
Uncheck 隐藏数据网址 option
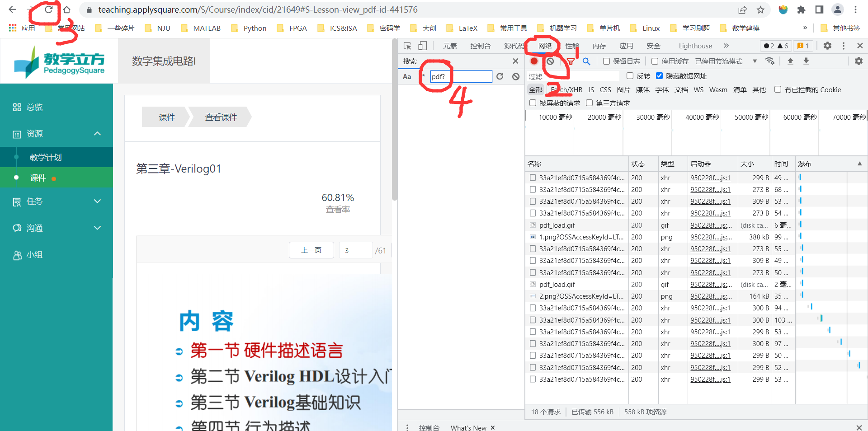[660, 76]
